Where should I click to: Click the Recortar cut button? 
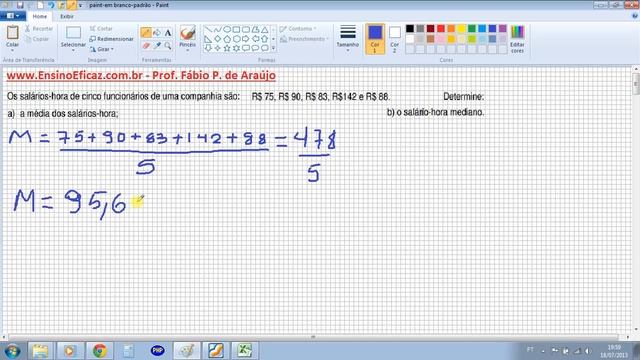pyautogui.click(x=39, y=29)
